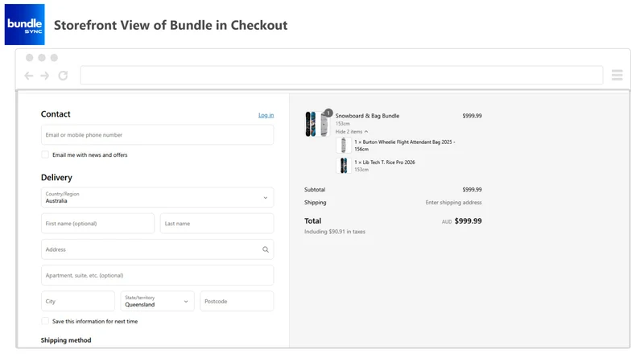This screenshot has height=362, width=644.
Task: Click the Shipping method heading
Action: [66, 339]
